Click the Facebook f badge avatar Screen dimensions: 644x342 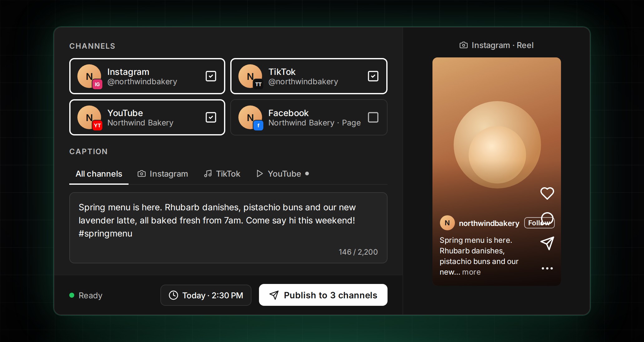251,118
